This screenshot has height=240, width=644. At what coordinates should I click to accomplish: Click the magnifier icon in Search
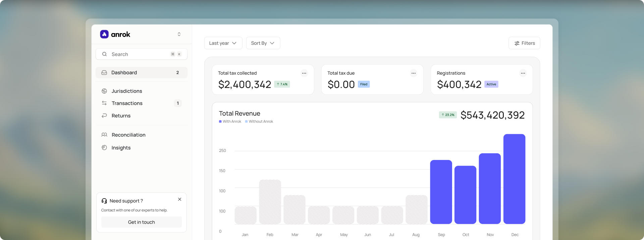pyautogui.click(x=105, y=54)
